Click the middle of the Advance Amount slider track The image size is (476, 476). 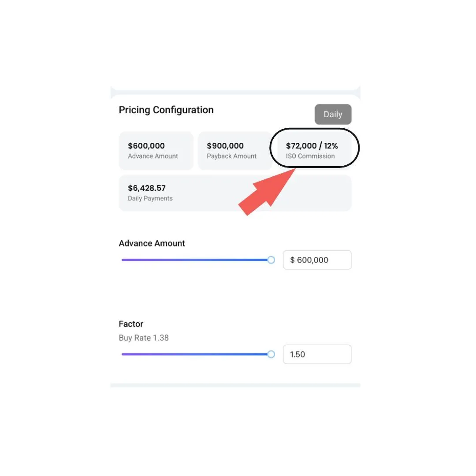click(197, 260)
